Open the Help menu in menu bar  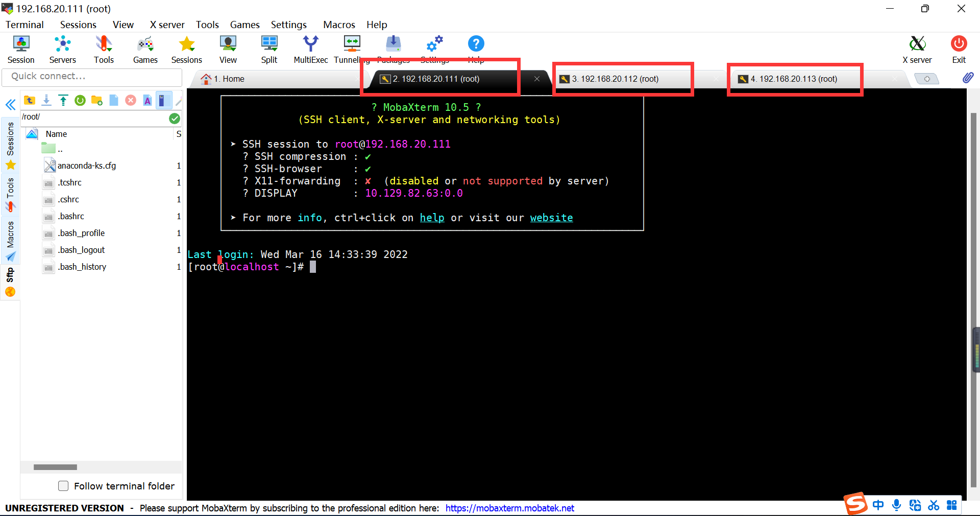coord(377,25)
